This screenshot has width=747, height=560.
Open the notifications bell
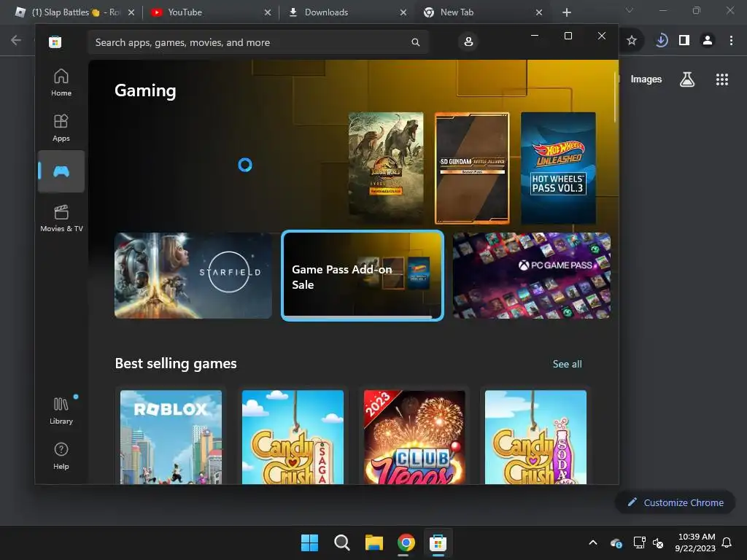[x=727, y=542]
